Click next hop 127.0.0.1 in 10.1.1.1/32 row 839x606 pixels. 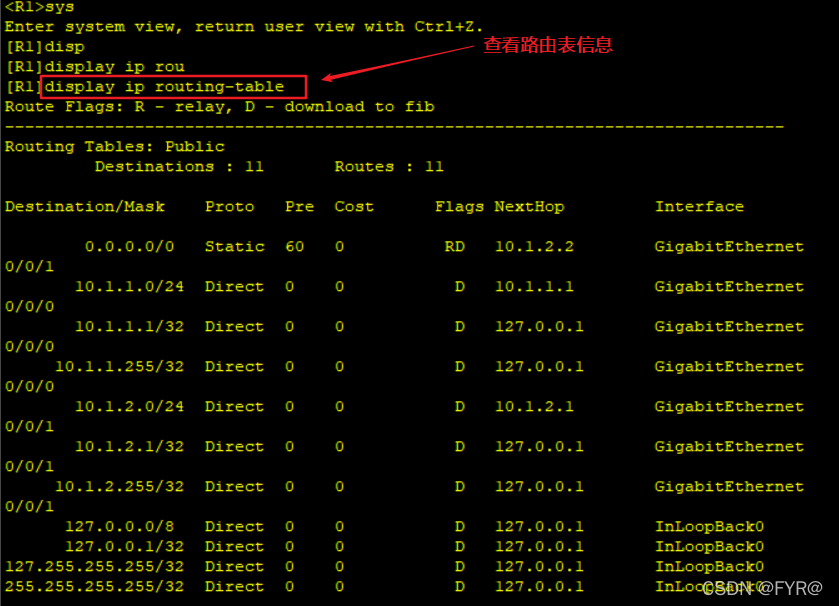click(x=539, y=327)
